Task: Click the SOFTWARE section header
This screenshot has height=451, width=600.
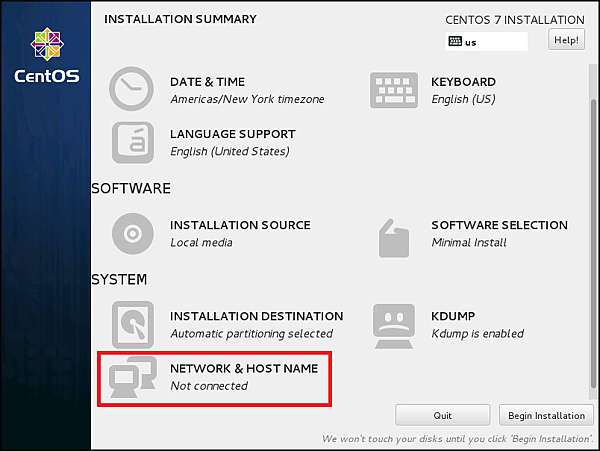Action: 131,189
